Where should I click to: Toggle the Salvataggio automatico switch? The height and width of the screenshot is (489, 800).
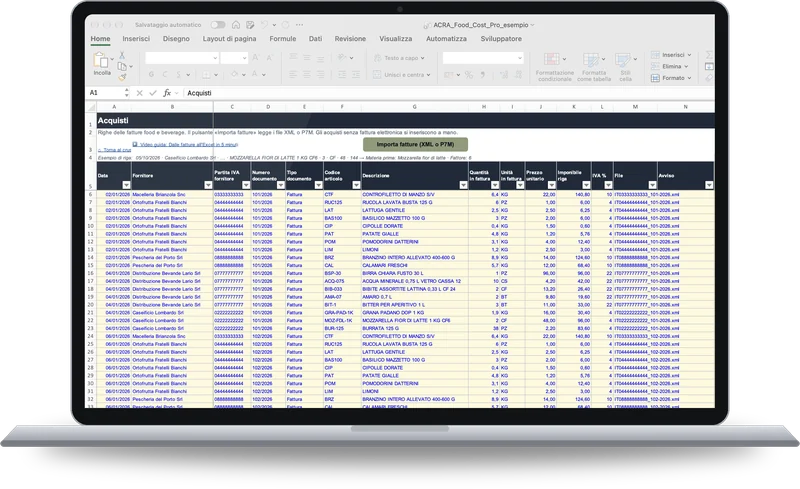tap(218, 25)
